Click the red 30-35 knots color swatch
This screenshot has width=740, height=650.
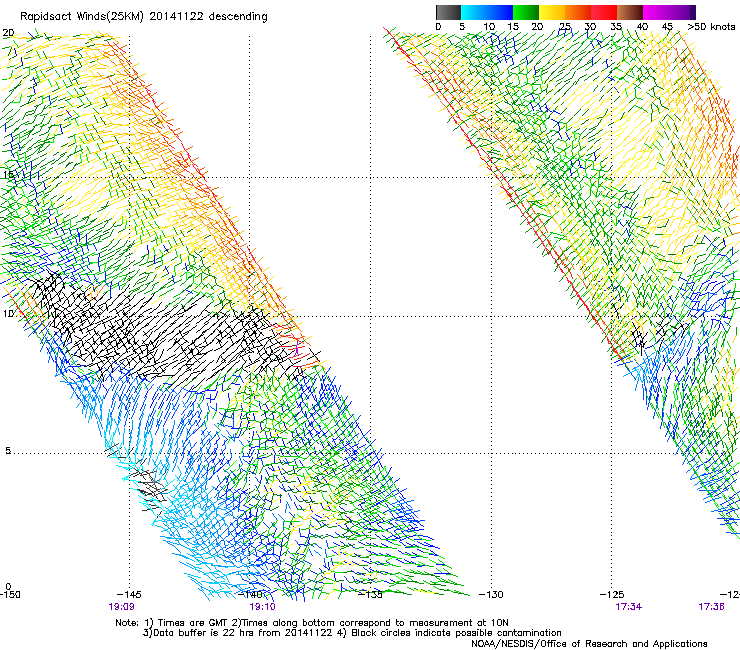[x=604, y=12]
